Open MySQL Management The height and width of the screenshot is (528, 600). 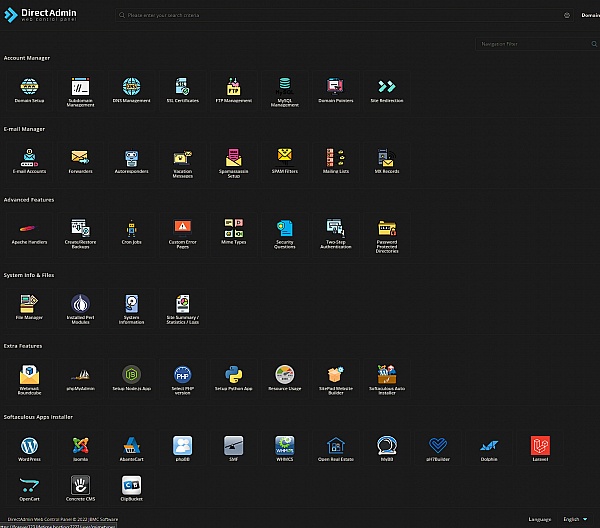point(285,91)
